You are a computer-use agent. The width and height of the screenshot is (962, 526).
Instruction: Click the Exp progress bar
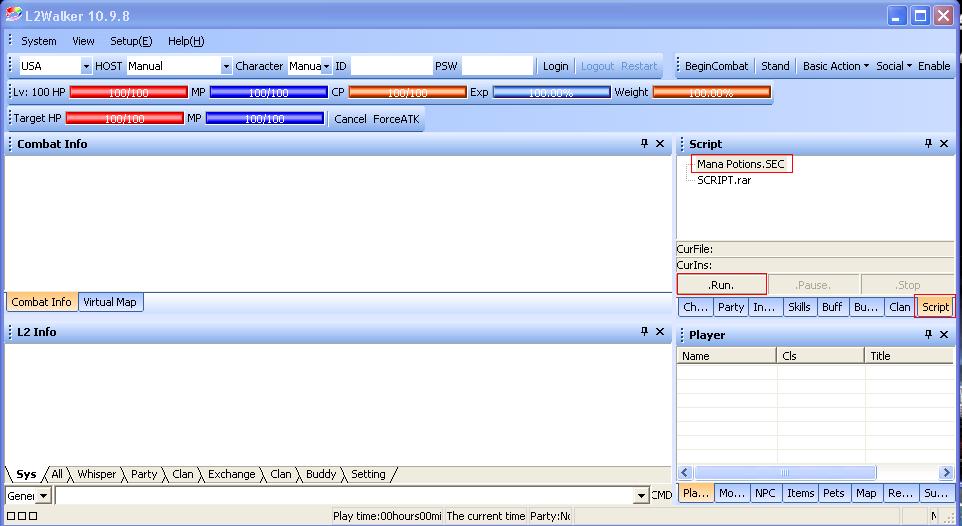(x=552, y=93)
